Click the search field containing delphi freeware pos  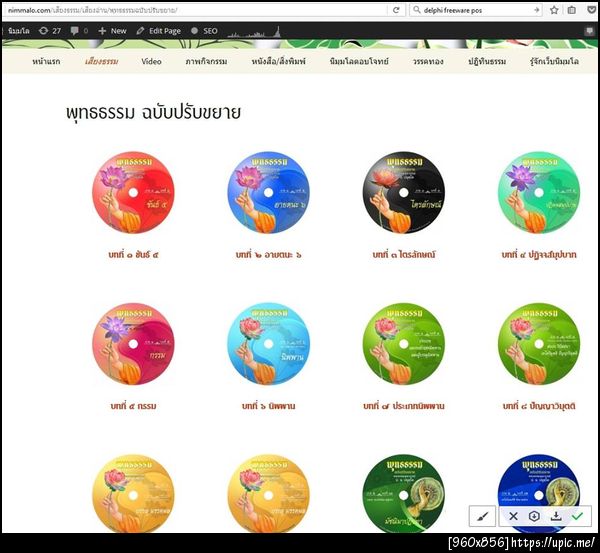pos(476,10)
